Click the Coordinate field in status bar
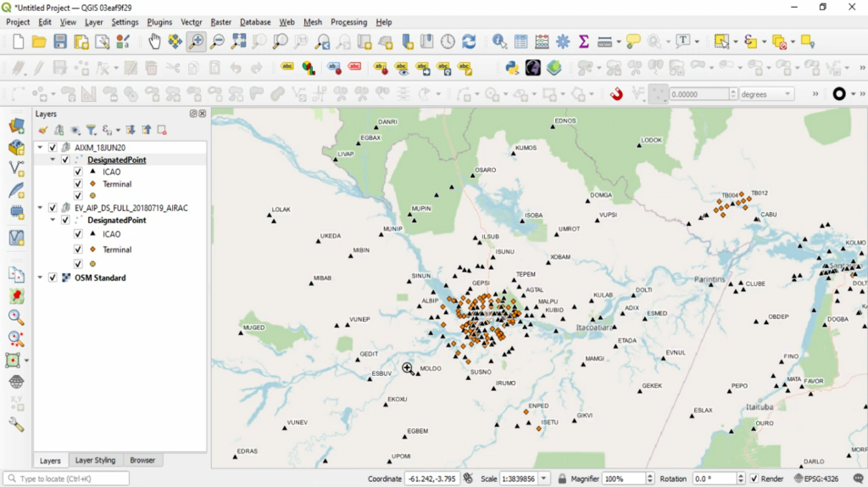Image resolution: width=868 pixels, height=487 pixels. [x=432, y=479]
